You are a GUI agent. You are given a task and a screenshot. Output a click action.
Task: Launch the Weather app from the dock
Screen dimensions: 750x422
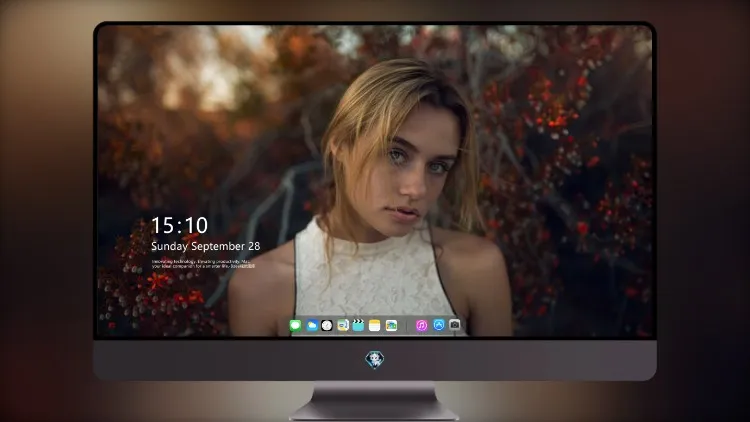311,325
